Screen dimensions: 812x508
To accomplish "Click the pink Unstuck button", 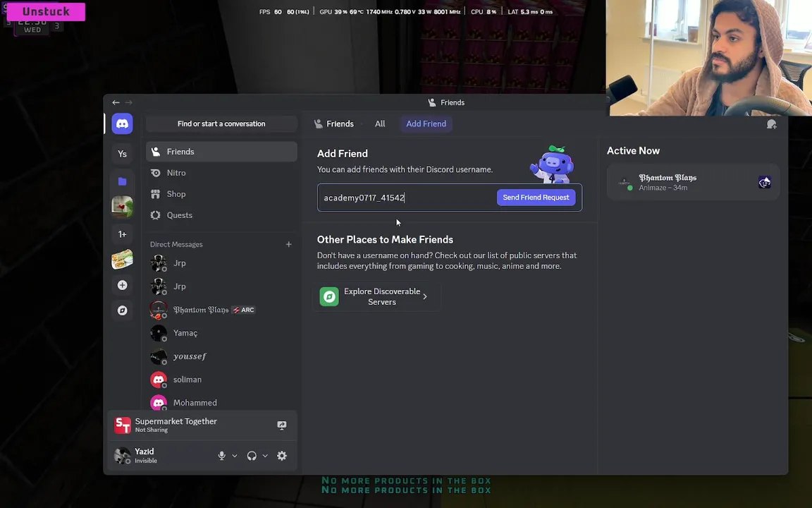I will tap(46, 11).
